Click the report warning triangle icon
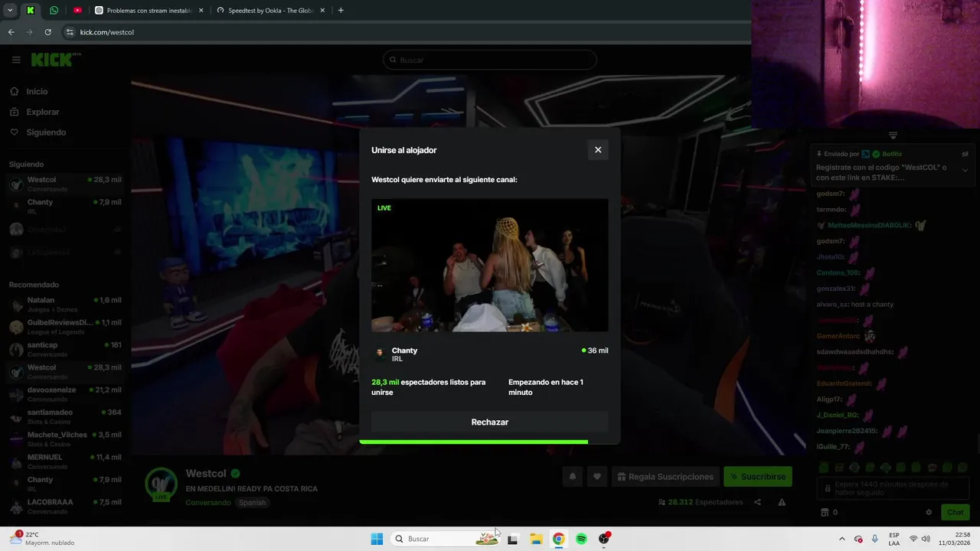Viewport: 980px width, 551px height. 782,503
